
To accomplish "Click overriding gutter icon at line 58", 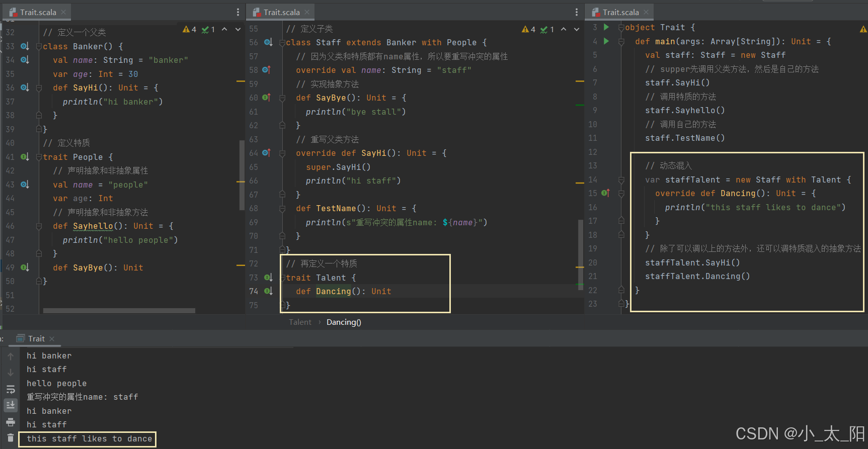I will (x=267, y=70).
